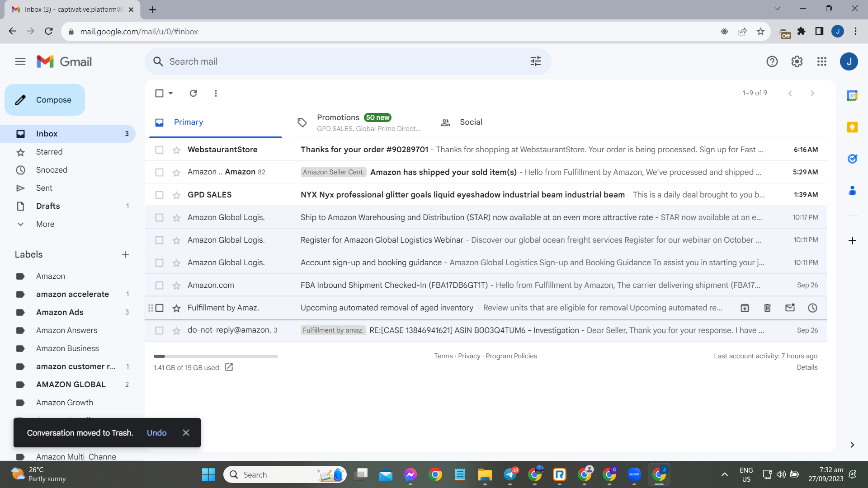Open Google Calendar side panel
868x488 pixels.
tap(852, 95)
